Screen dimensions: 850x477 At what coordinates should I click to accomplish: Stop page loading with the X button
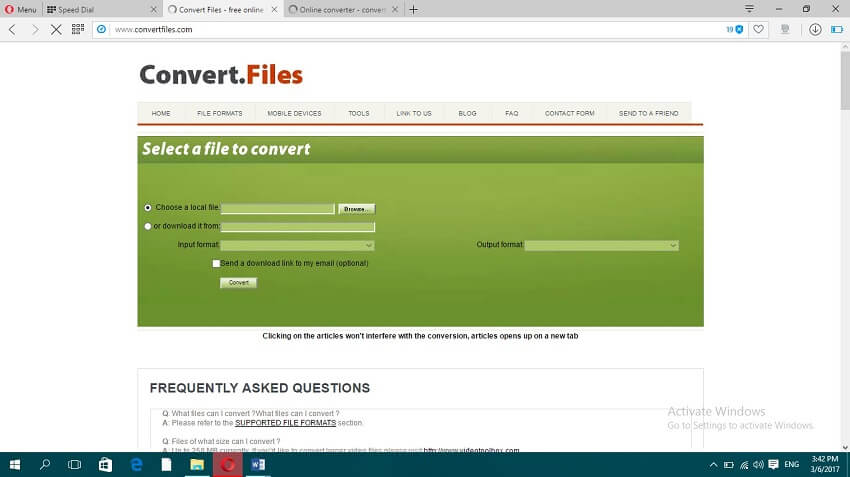(x=56, y=29)
